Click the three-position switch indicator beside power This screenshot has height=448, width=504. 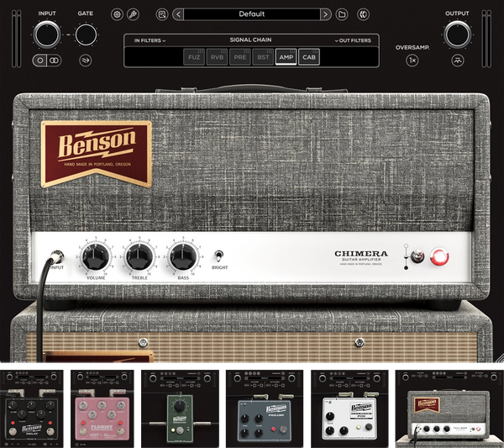(406, 256)
